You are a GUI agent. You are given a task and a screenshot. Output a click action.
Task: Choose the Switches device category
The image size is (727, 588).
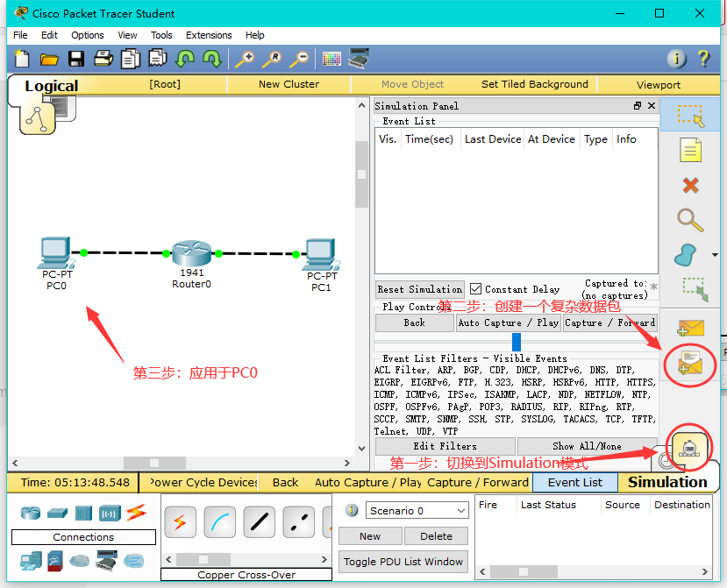tap(57, 513)
